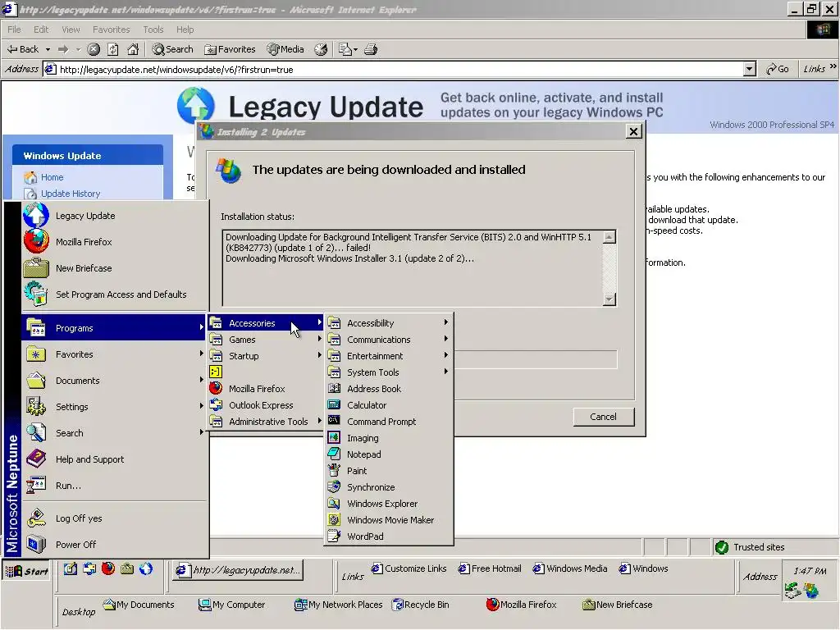Image resolution: width=840 pixels, height=630 pixels.
Task: Click the Back toolbar button
Action: pyautogui.click(x=22, y=49)
